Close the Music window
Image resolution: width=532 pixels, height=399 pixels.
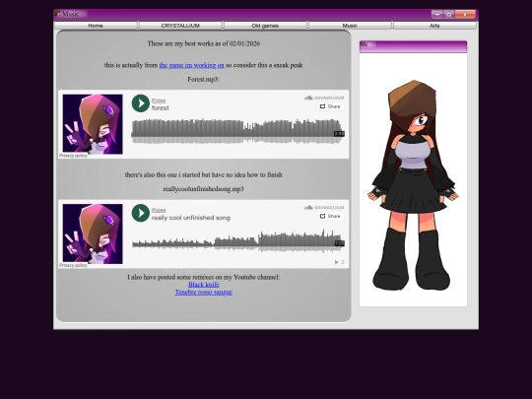click(465, 14)
